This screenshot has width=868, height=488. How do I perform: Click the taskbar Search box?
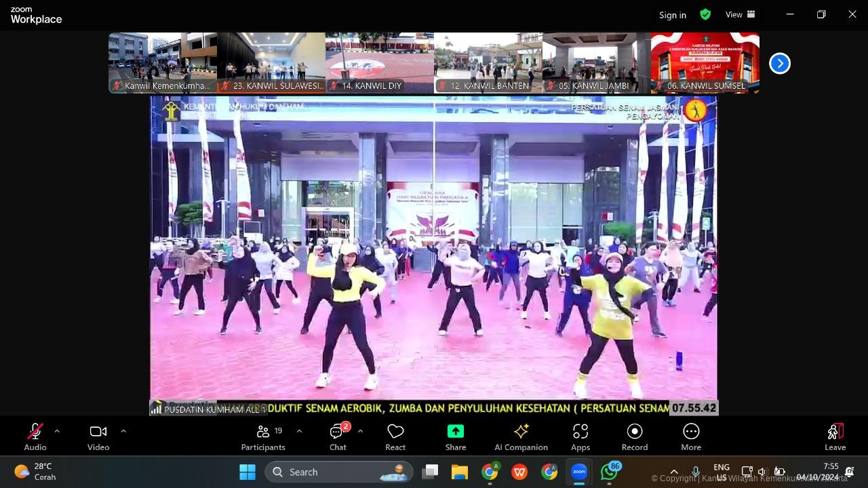click(339, 472)
